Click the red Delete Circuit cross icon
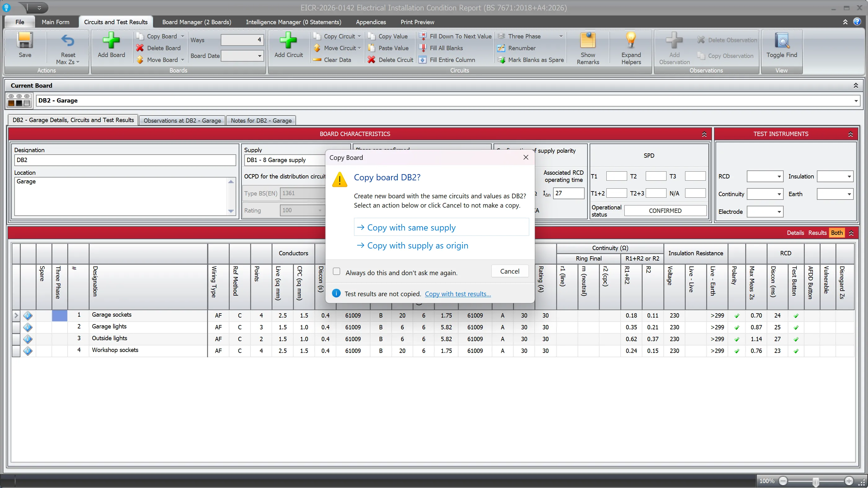 click(x=371, y=59)
